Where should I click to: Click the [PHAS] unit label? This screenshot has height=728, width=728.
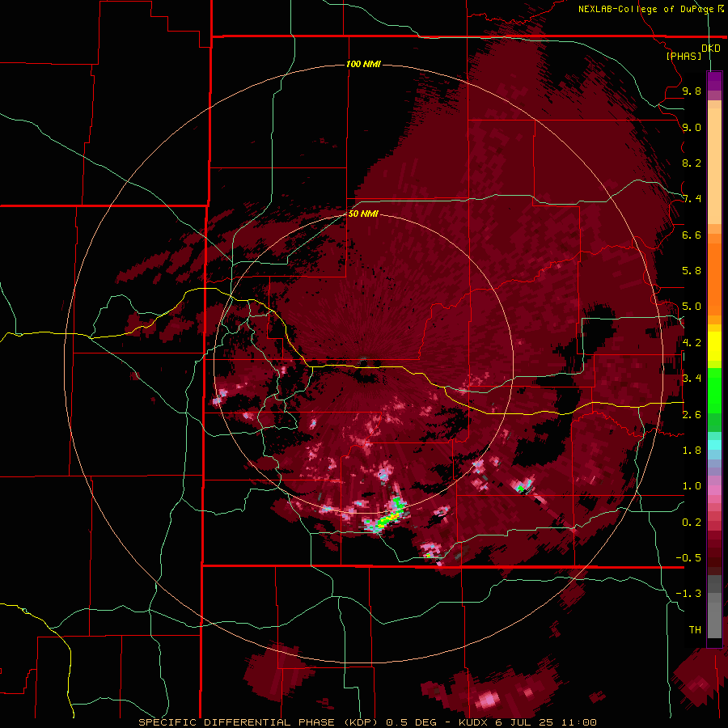pos(684,56)
